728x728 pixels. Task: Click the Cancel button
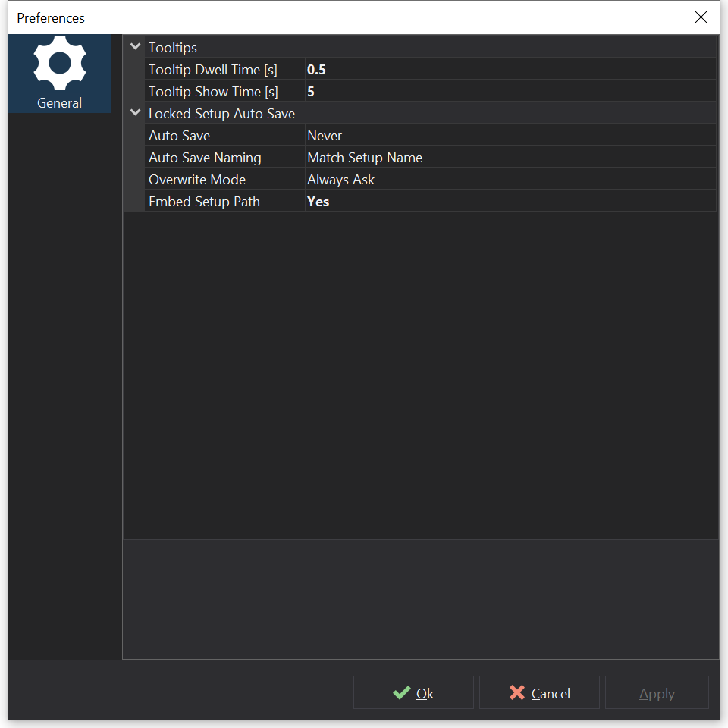(539, 693)
